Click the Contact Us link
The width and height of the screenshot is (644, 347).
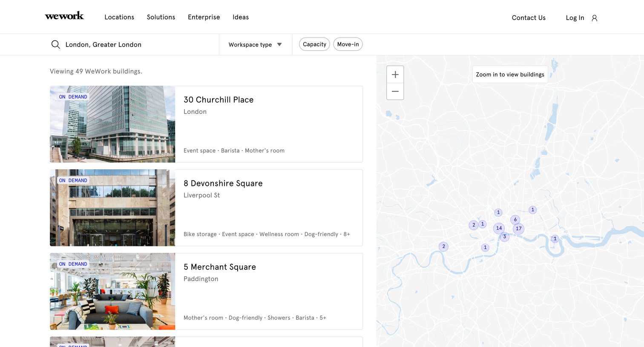pyautogui.click(x=529, y=17)
